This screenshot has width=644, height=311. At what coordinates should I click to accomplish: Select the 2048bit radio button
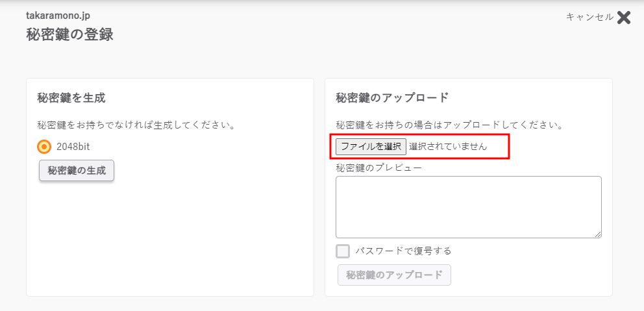point(44,147)
